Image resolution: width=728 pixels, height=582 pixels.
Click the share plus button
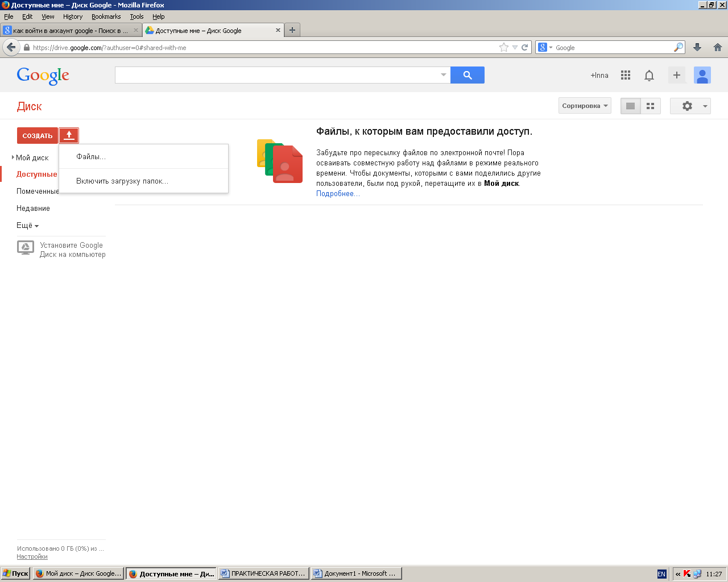[677, 75]
